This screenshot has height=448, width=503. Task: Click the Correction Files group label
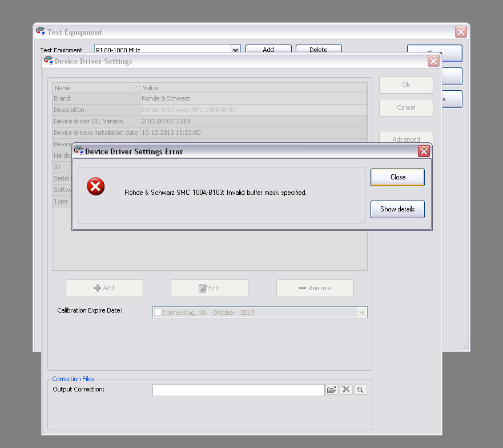(73, 379)
